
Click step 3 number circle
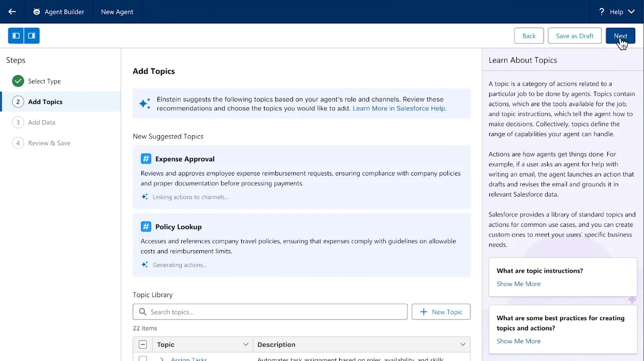tap(18, 122)
